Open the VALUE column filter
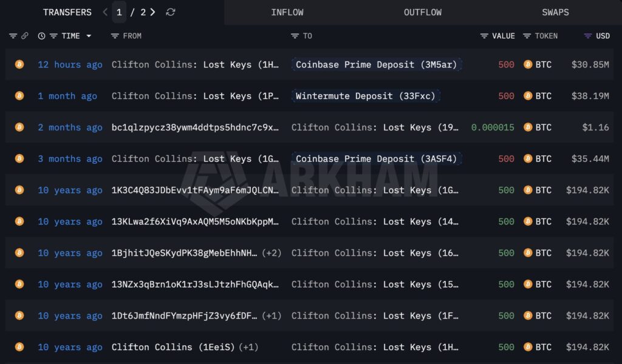 (484, 36)
